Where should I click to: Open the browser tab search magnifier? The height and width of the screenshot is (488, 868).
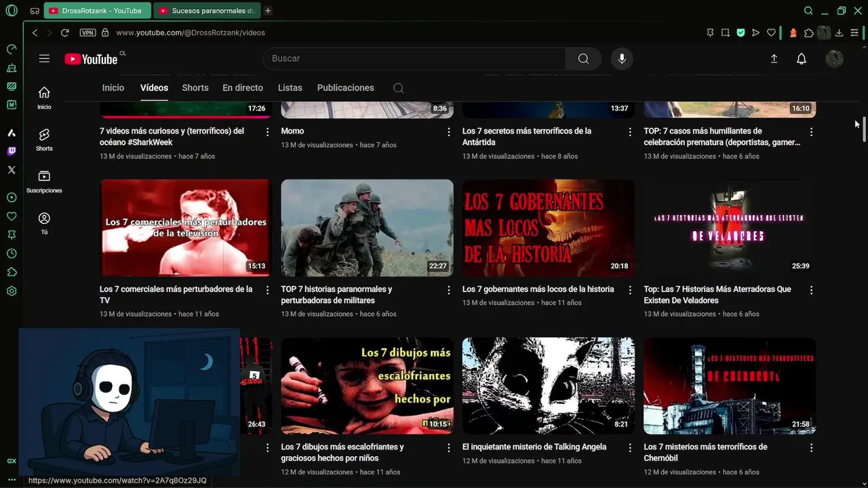pyautogui.click(x=808, y=11)
